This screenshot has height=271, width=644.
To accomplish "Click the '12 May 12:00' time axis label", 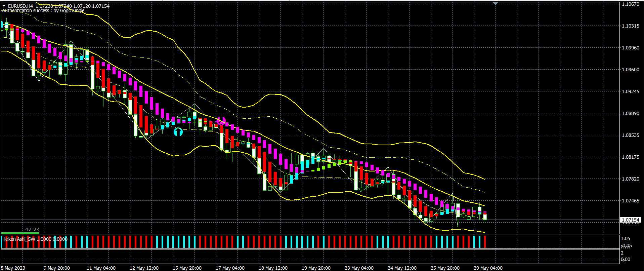I will 144,268.
